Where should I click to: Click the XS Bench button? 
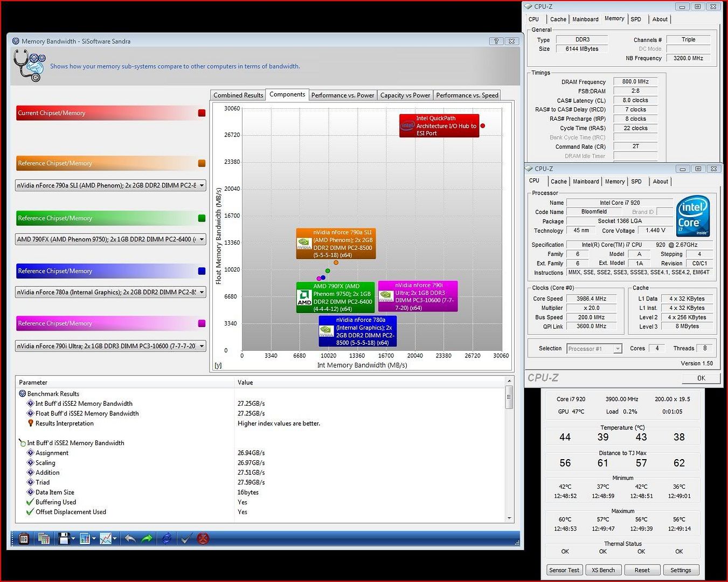603,570
